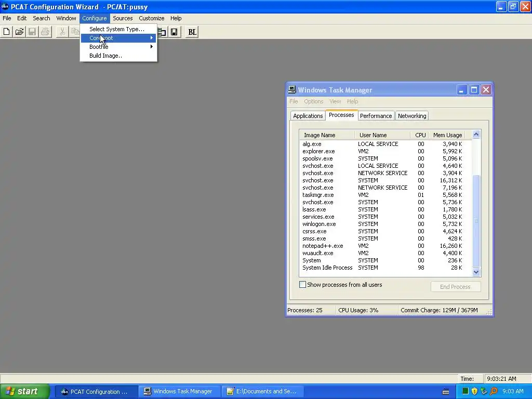
Task: Select the Processes tab
Action: [x=341, y=115]
